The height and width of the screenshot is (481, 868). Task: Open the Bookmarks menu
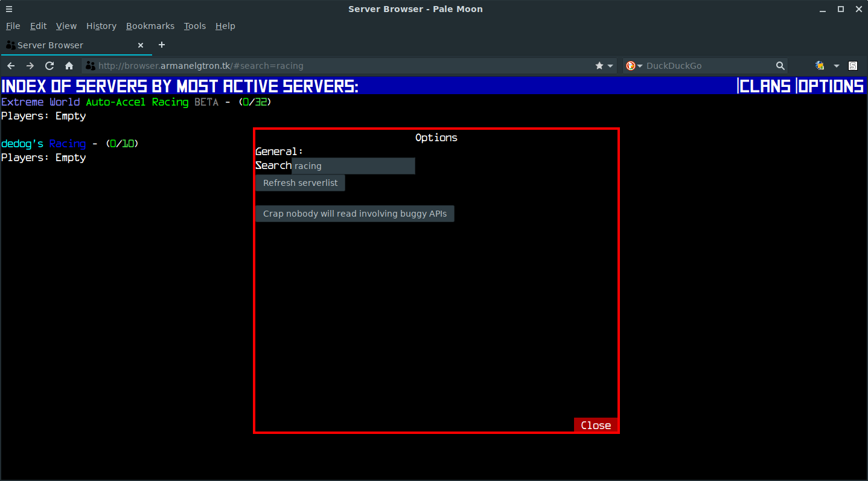point(150,26)
